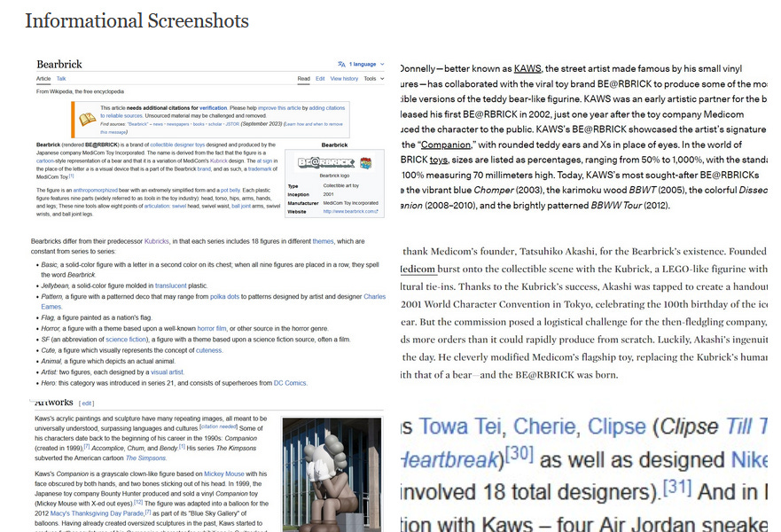Image resolution: width=781 pixels, height=532 pixels.
Task: Click the 'Bearbrick' page title heading
Action: (x=59, y=64)
